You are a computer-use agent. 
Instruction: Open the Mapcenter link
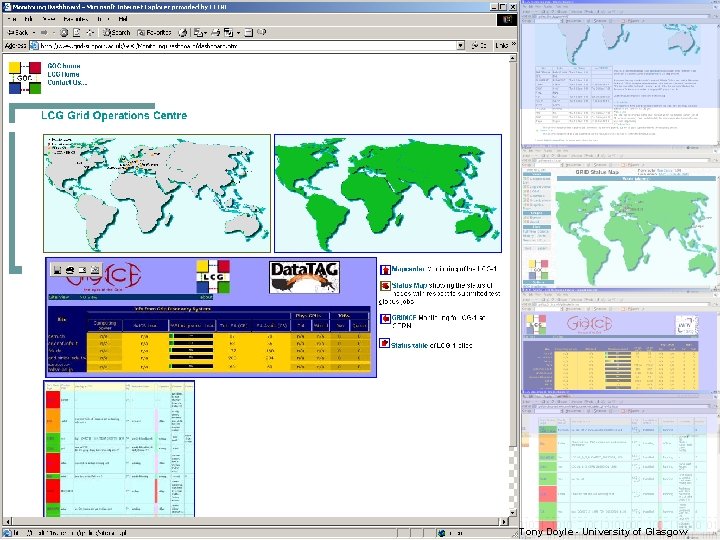pyautogui.click(x=408, y=269)
